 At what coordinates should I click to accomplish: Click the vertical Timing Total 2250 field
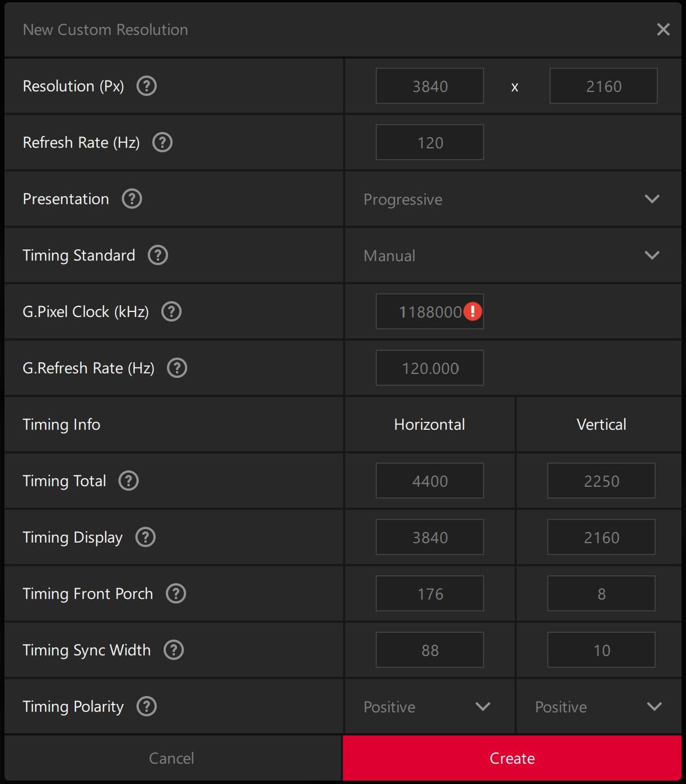tap(601, 481)
